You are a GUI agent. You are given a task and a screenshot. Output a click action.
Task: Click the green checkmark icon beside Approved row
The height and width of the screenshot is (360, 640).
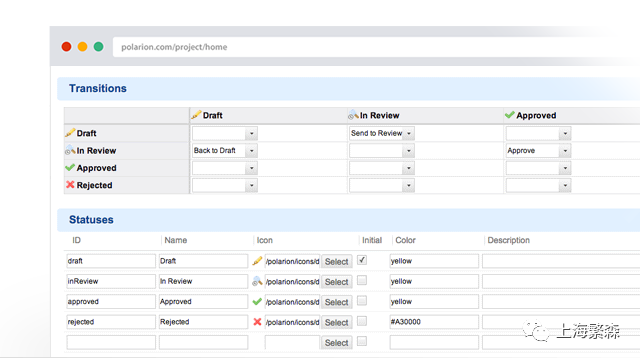70,167
